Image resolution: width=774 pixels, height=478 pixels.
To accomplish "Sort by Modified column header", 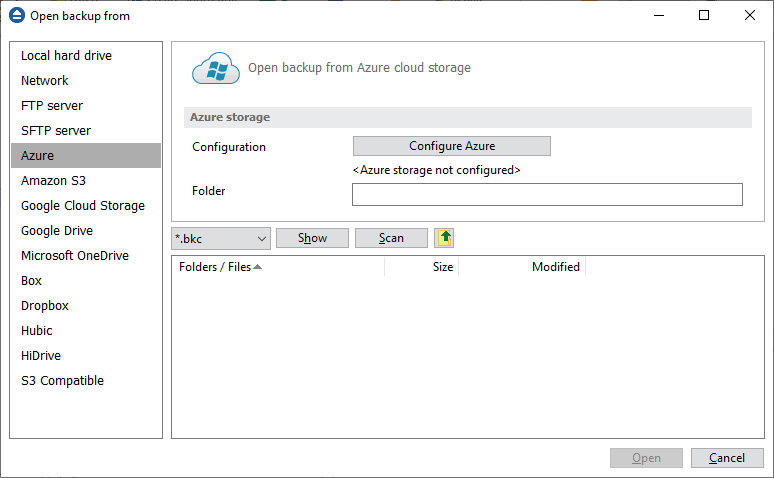I will coord(522,267).
